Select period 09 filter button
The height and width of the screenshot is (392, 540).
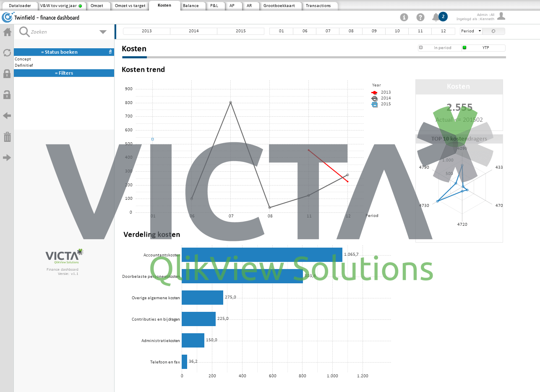pos(374,31)
